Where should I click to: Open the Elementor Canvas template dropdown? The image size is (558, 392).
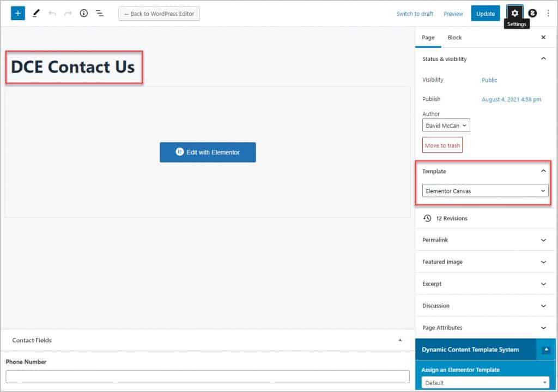[485, 191]
